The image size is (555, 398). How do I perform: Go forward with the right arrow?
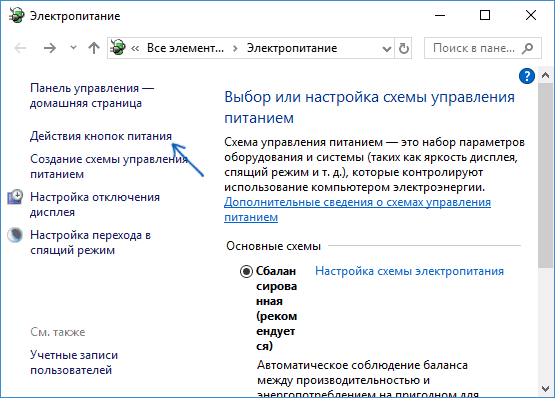pos(50,48)
